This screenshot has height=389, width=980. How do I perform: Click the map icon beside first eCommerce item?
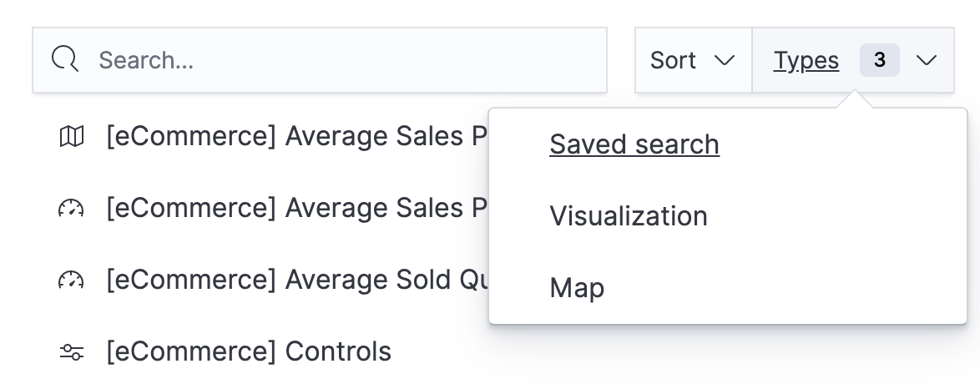[x=72, y=136]
